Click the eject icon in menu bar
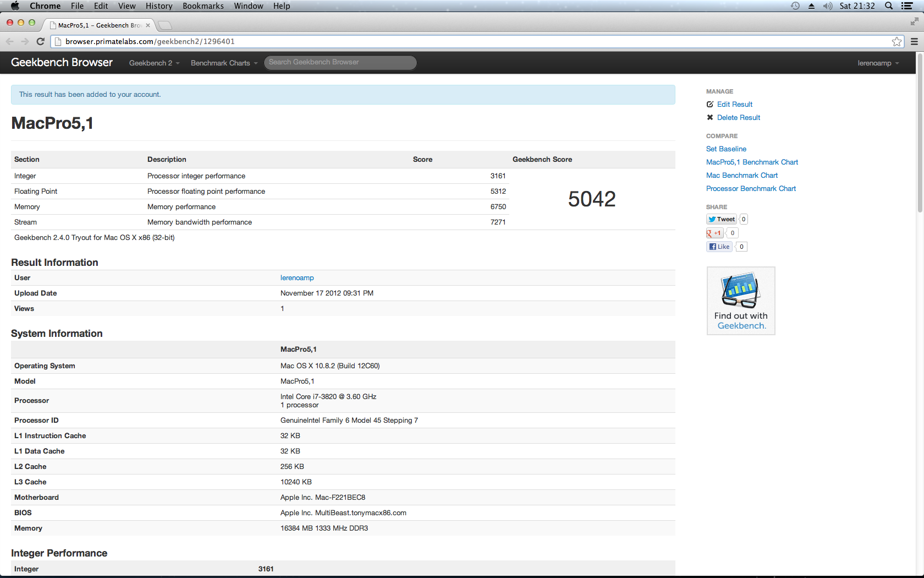This screenshot has width=924, height=578. click(811, 6)
